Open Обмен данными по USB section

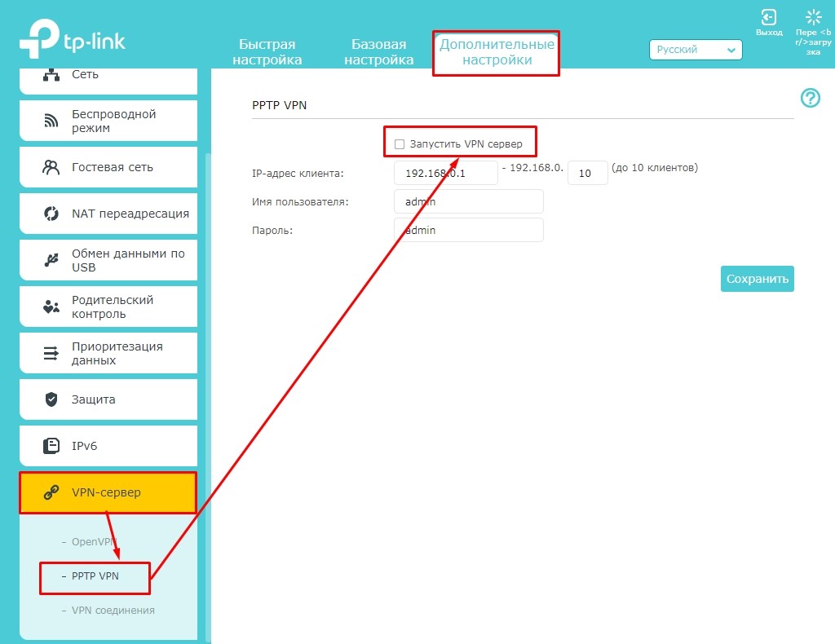108,260
